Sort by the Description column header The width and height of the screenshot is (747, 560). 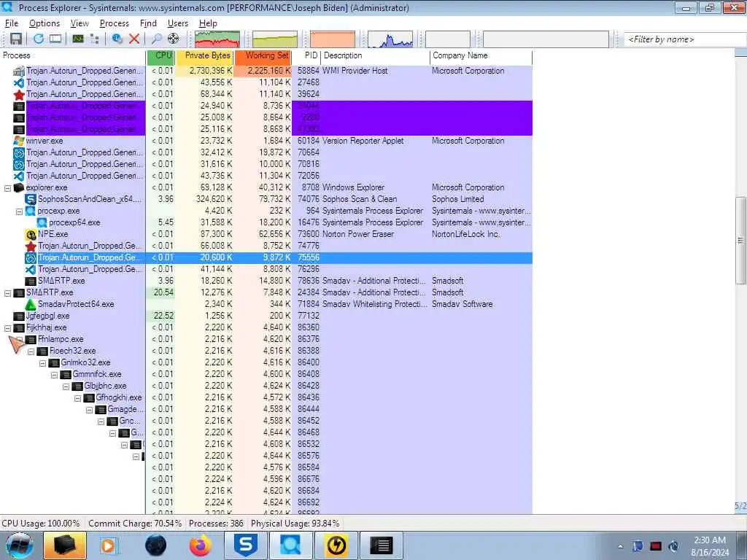375,55
